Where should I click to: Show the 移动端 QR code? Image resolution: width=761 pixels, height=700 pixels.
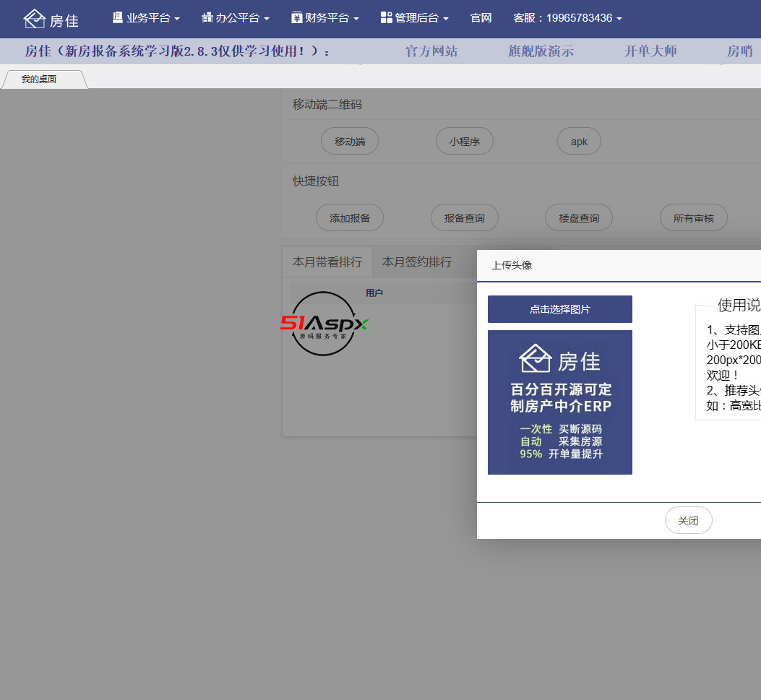coord(350,141)
